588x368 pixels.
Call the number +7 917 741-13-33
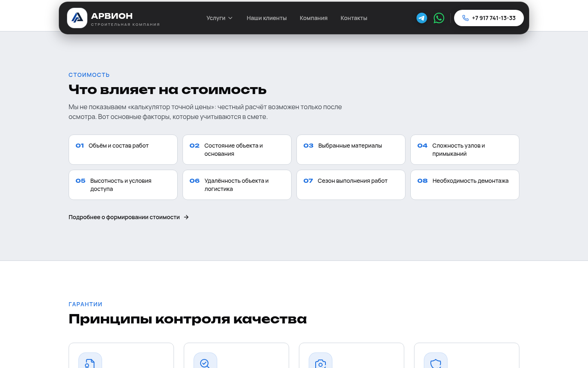coord(489,18)
